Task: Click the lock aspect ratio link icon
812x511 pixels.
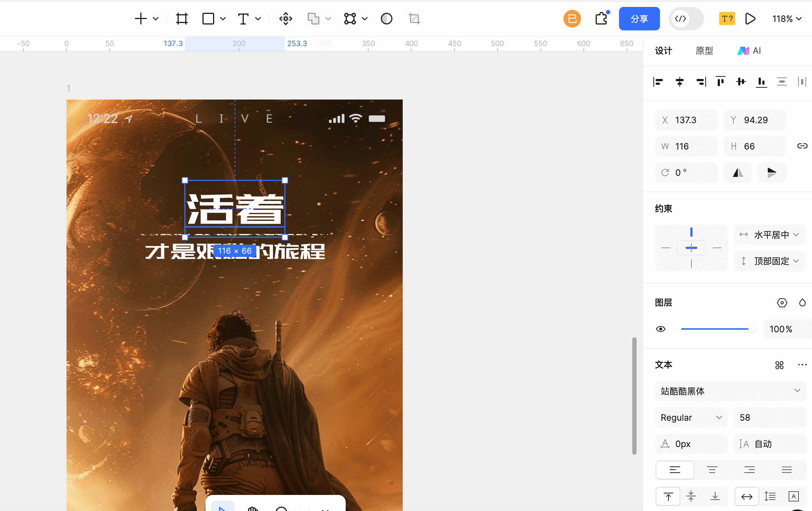Action: (x=802, y=146)
